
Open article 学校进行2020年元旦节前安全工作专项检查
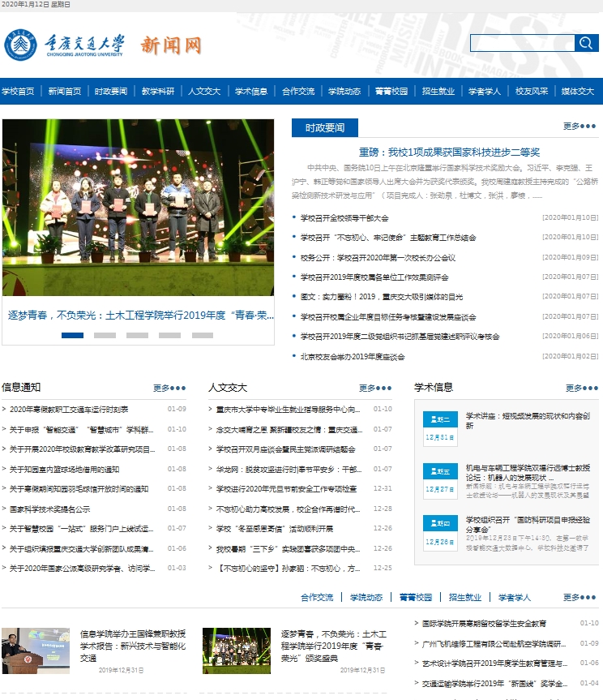(x=286, y=489)
